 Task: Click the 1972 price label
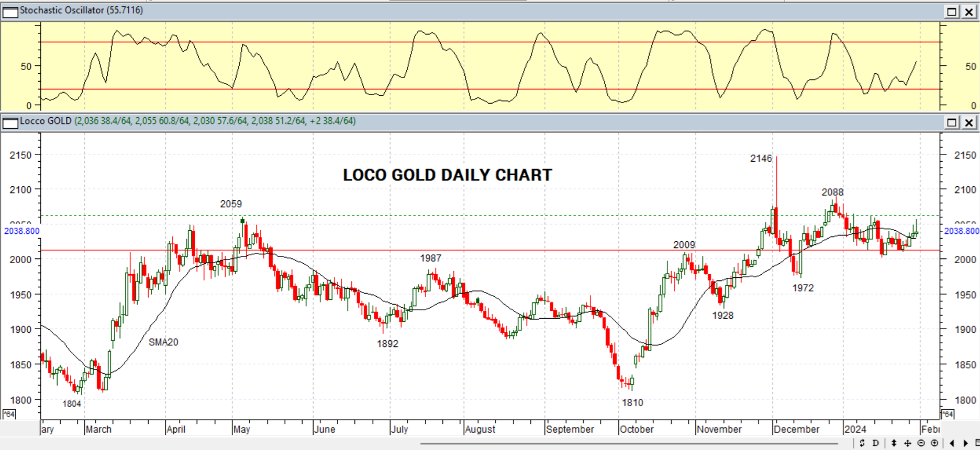point(803,288)
